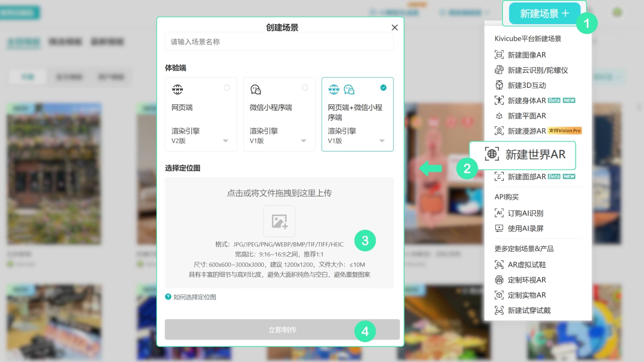Viewport: 644px width, 362px height.
Task: Click the image upload placeholder icon
Action: pyautogui.click(x=279, y=221)
